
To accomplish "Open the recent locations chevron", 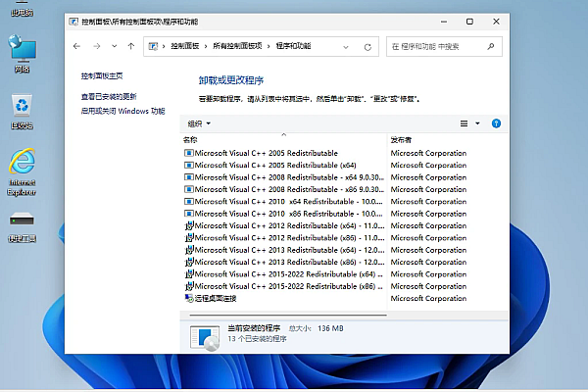I will (115, 46).
